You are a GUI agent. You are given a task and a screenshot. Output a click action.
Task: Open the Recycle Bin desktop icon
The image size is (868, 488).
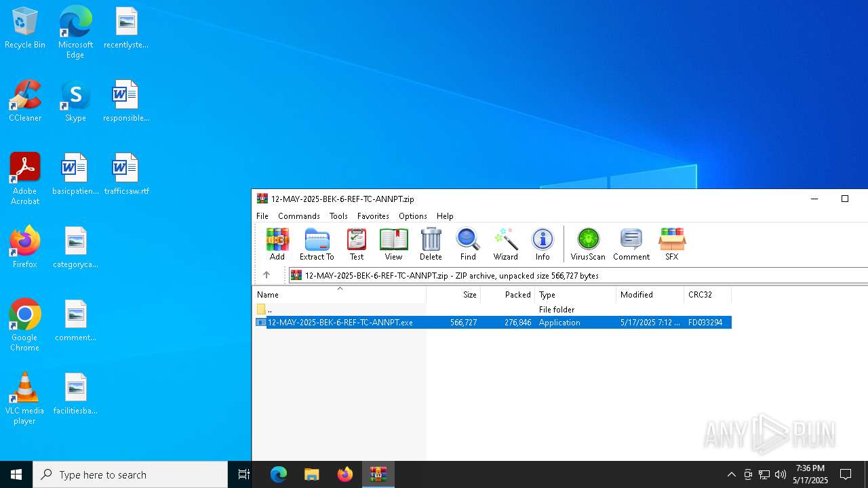[25, 28]
